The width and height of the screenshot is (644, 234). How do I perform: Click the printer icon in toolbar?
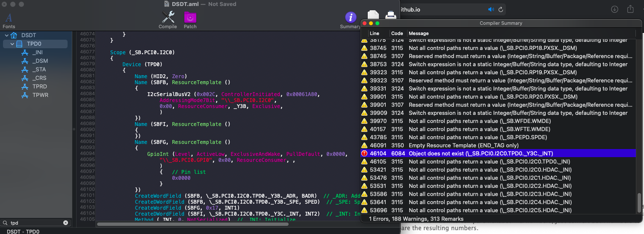point(390,15)
